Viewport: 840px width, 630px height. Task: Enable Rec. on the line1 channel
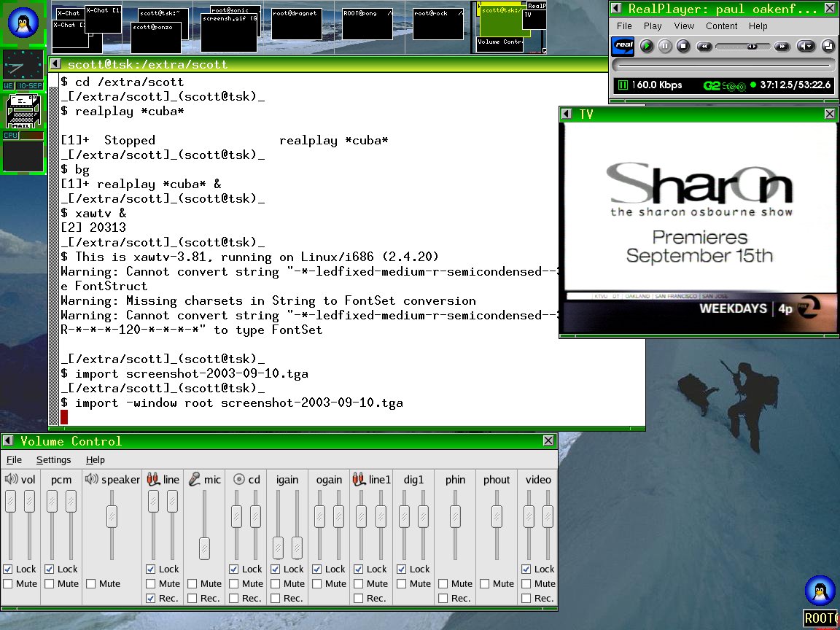pyautogui.click(x=359, y=598)
